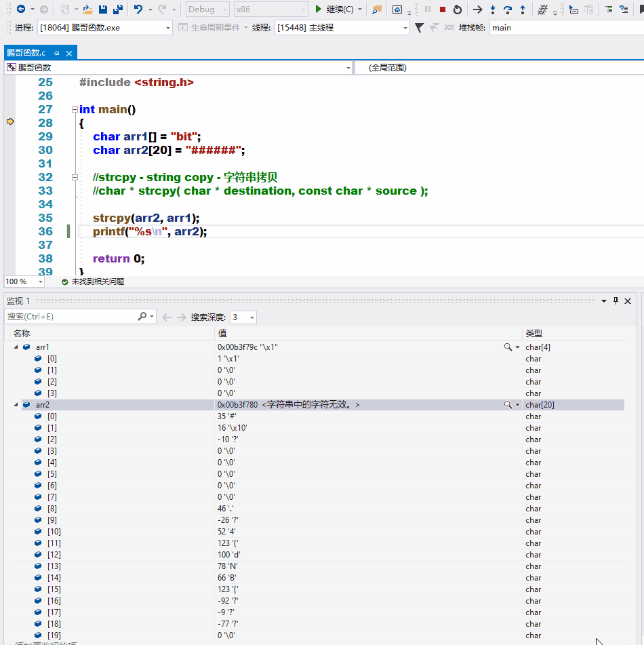
Task: Click on the strcpy(arr2, arr1) code line
Action: tap(146, 218)
